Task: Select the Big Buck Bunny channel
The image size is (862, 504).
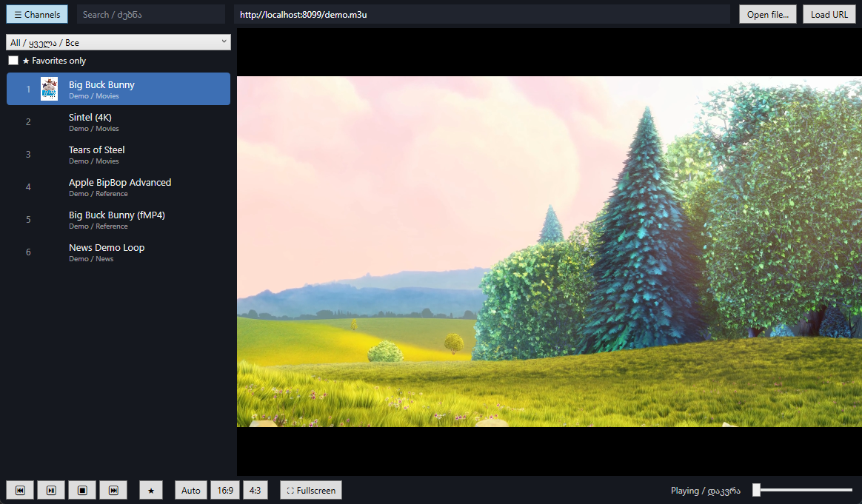Action: (x=118, y=89)
